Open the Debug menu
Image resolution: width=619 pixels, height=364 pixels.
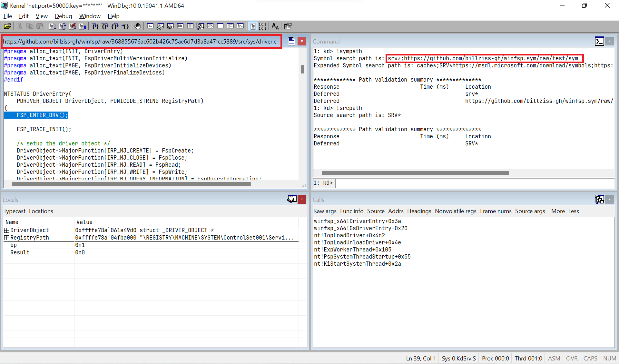[63, 16]
